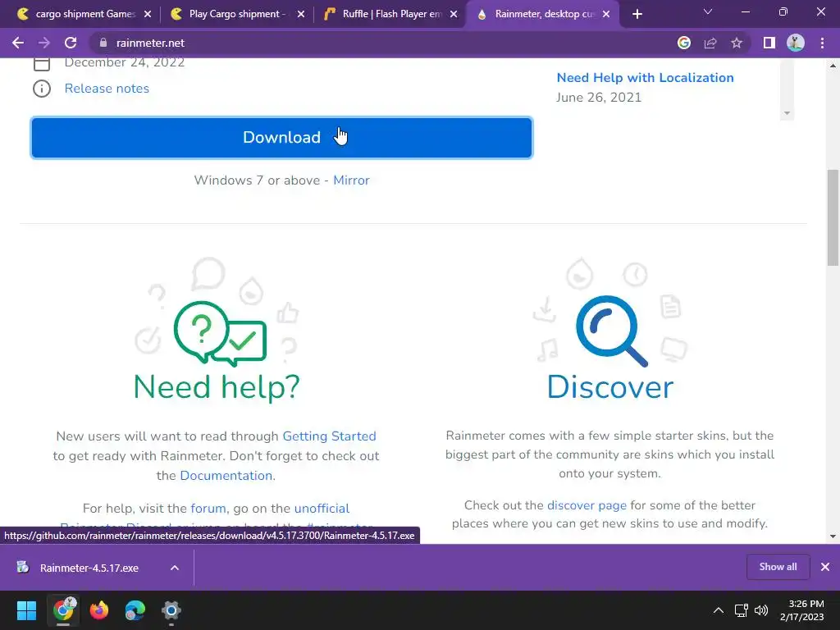This screenshot has width=840, height=630.
Task: Close the cargo shipment Games tab
Action: coord(148,14)
